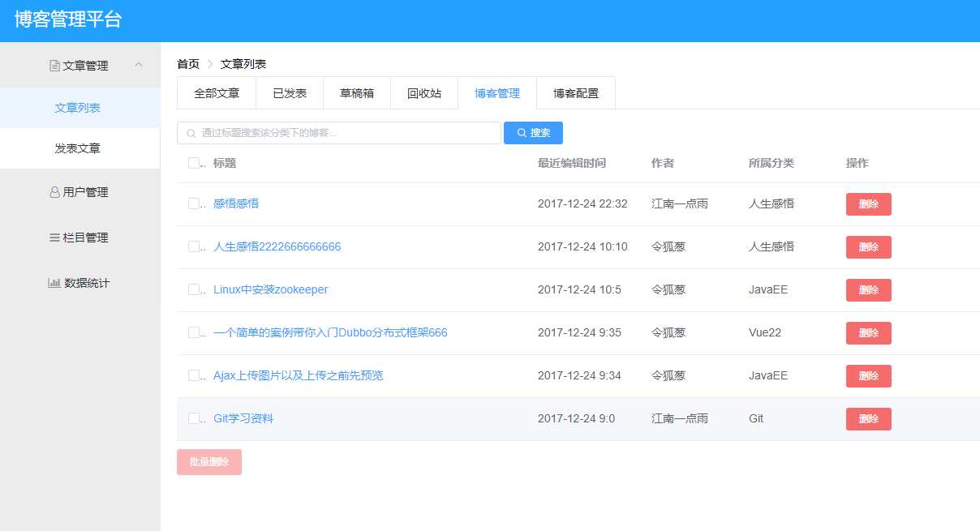
Task: Open the Linux中安装zookeeper article
Action: coord(271,289)
